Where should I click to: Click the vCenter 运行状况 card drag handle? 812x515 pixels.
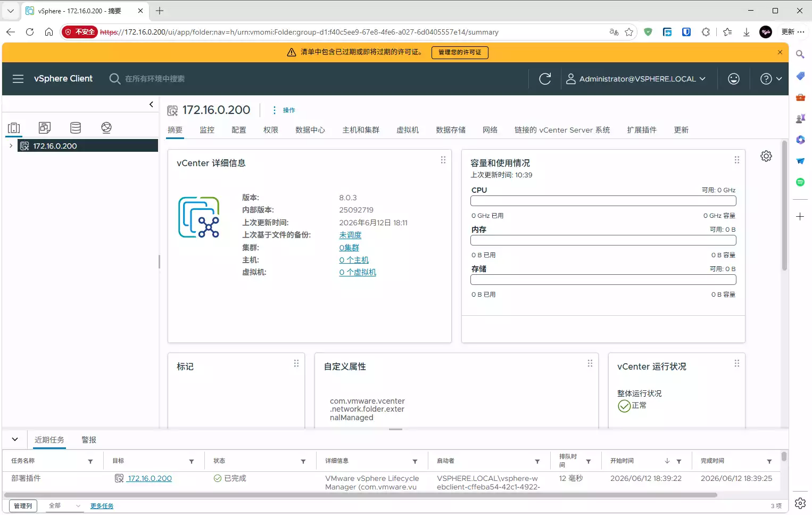coord(737,363)
